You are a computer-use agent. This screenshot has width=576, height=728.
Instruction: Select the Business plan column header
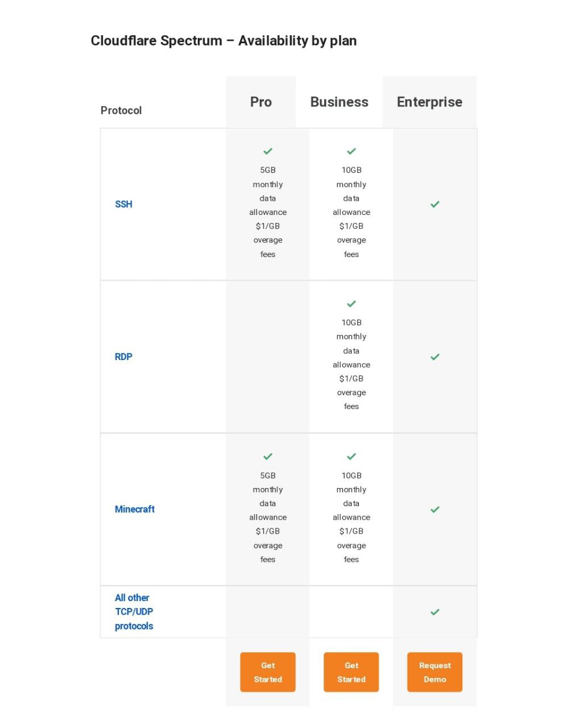tap(339, 102)
